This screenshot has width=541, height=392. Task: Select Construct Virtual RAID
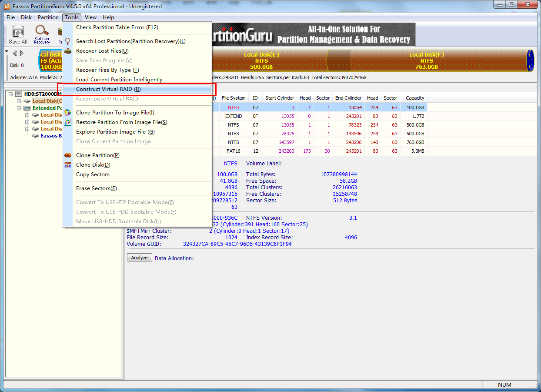137,89
